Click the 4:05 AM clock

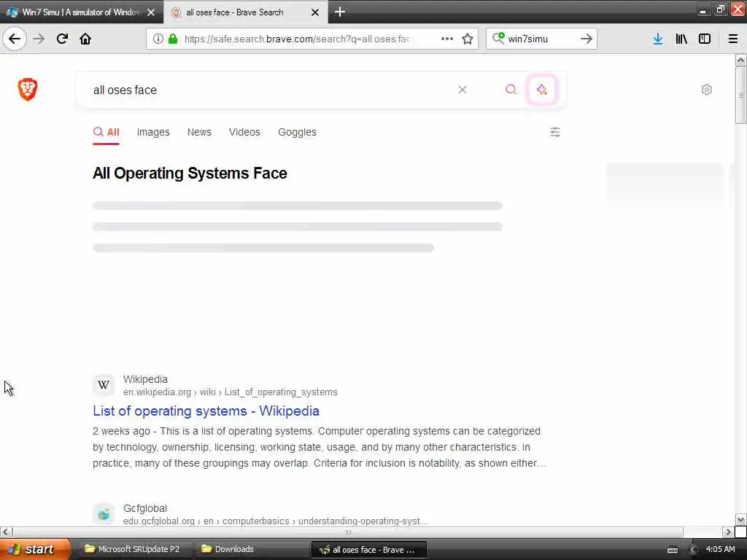point(720,549)
